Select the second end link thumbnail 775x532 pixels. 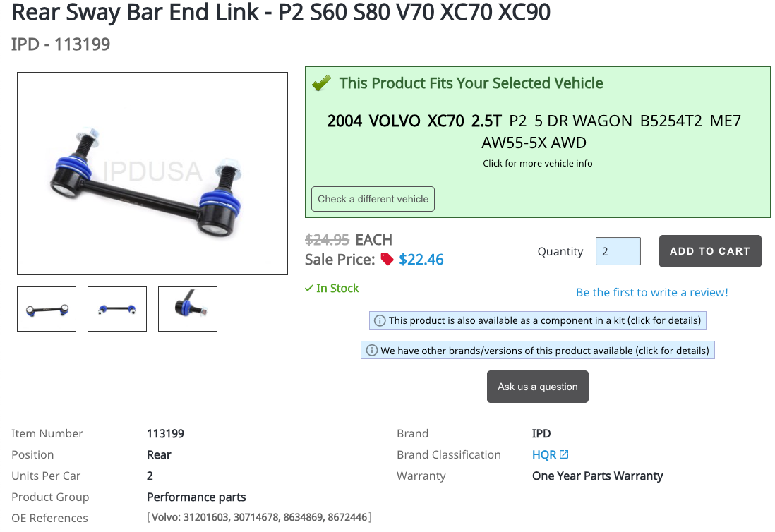(117, 309)
